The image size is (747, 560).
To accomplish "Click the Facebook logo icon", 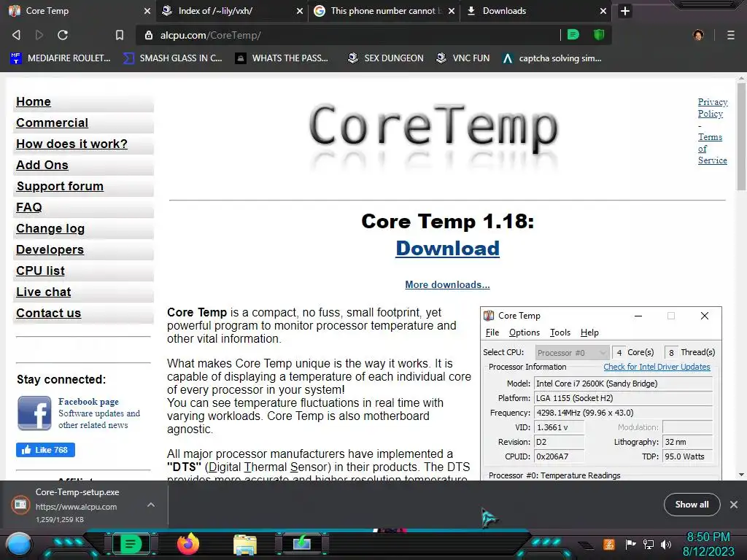I will pyautogui.click(x=34, y=413).
